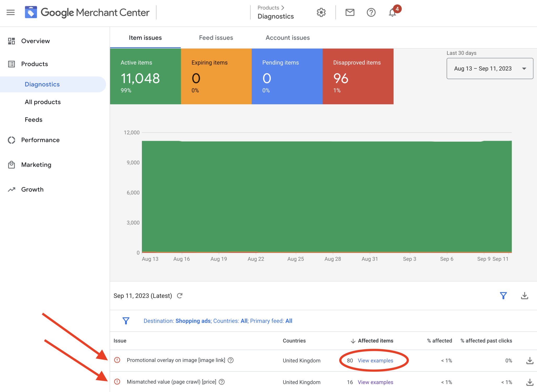The image size is (537, 392).
Task: Open the hamburger navigation menu
Action: (x=10, y=12)
